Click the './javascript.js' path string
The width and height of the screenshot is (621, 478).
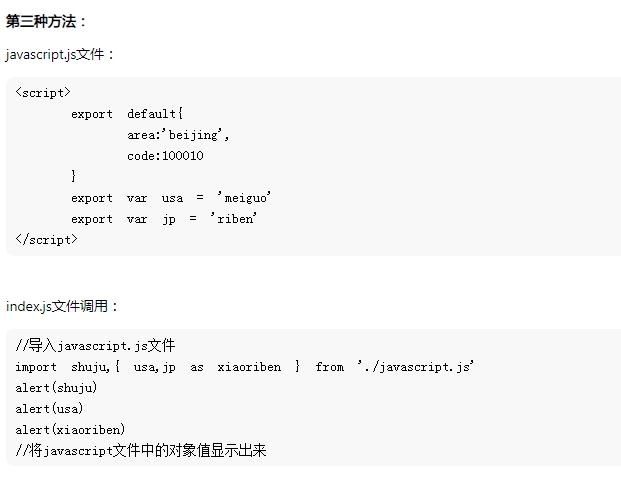pyautogui.click(x=415, y=367)
